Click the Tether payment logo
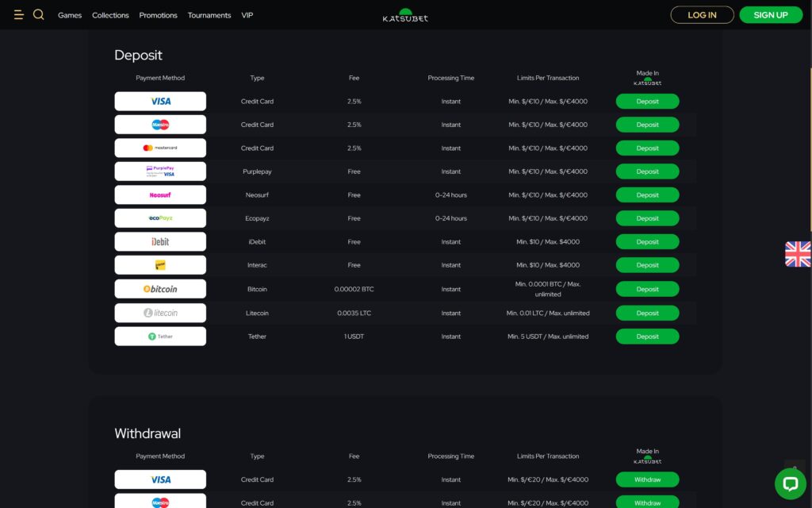Viewport: 812px width, 508px height. coord(160,336)
